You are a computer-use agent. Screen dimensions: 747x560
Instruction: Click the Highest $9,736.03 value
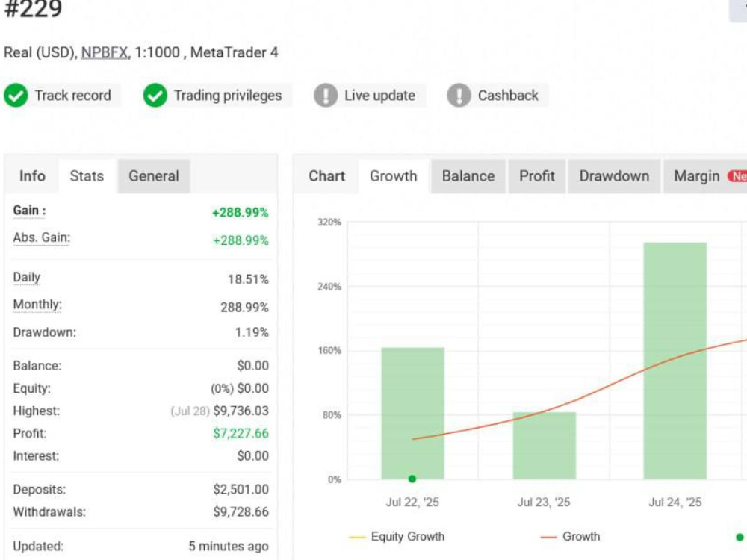[241, 411]
